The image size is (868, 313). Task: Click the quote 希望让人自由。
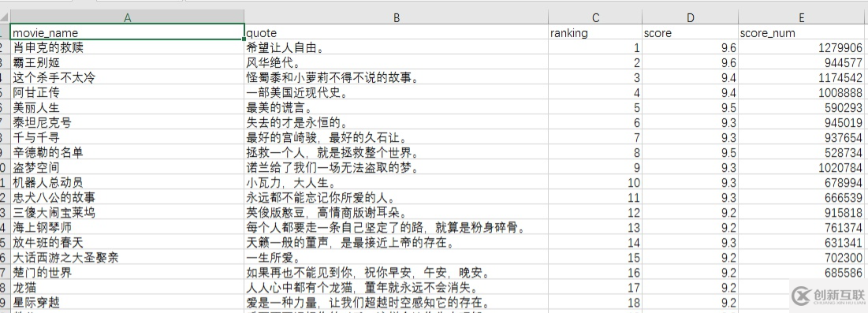pyautogui.click(x=397, y=48)
